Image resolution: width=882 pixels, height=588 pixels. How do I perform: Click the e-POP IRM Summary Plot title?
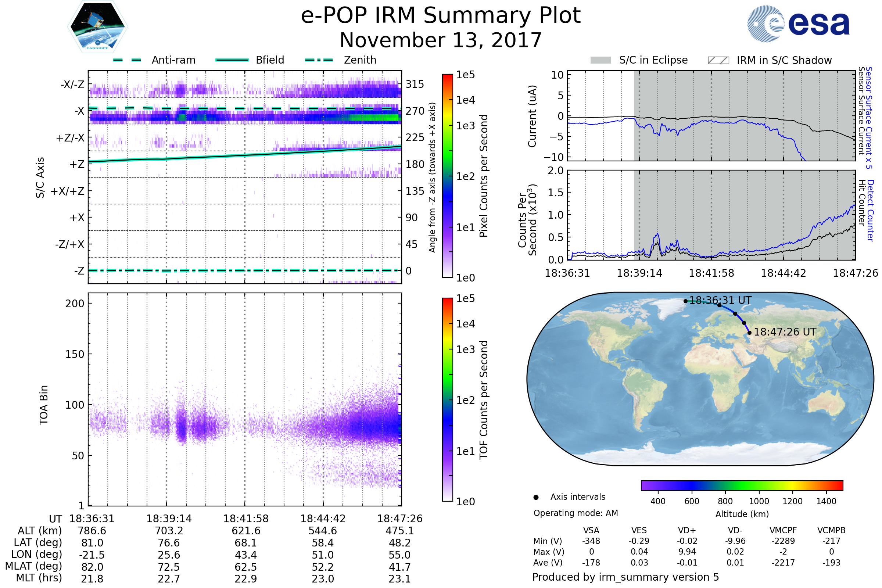441,16
